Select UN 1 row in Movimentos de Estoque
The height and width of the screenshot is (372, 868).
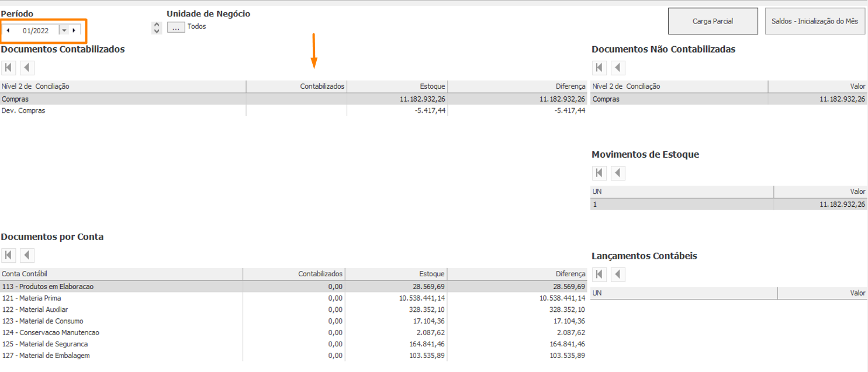pos(729,204)
